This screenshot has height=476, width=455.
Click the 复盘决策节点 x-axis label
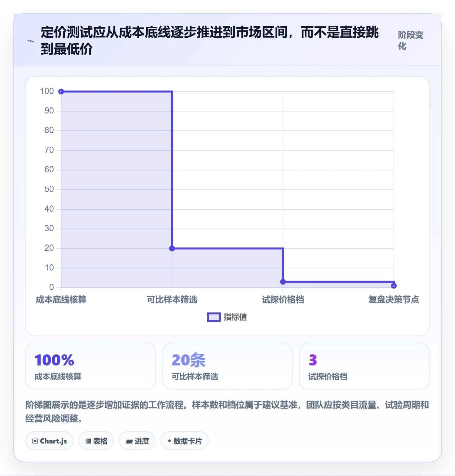click(394, 299)
